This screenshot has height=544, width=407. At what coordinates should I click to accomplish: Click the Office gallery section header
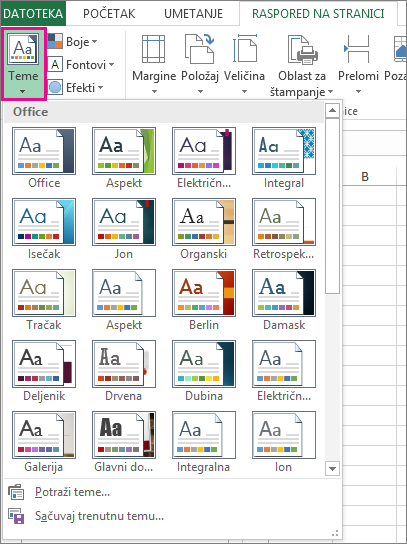164,112
